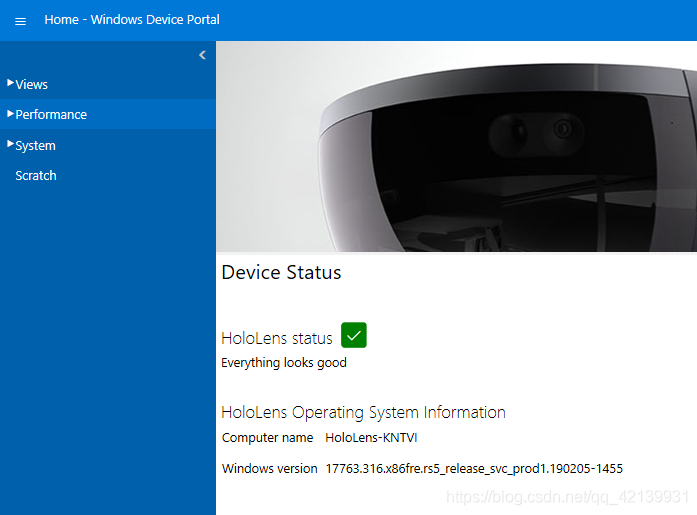Image resolution: width=697 pixels, height=515 pixels.
Task: Open the Views menu item
Action: [32, 84]
